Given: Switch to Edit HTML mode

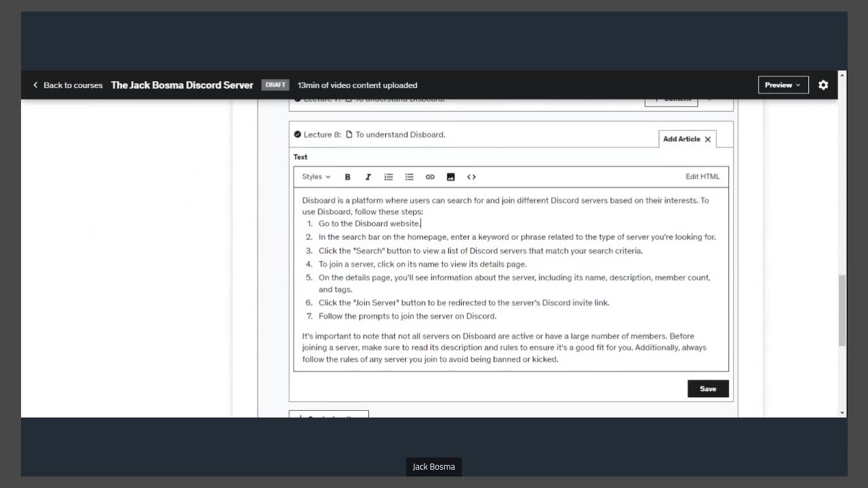Looking at the screenshot, I should click(x=703, y=177).
